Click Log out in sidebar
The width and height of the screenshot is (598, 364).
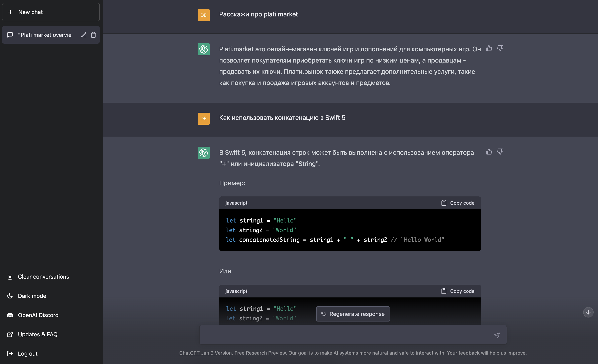pyautogui.click(x=27, y=353)
